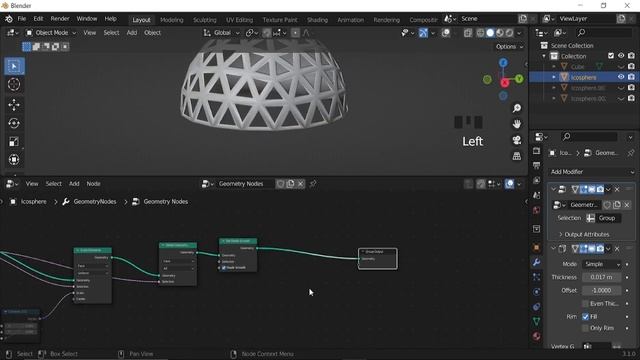Select solid viewport shading mode

[x=490, y=33]
